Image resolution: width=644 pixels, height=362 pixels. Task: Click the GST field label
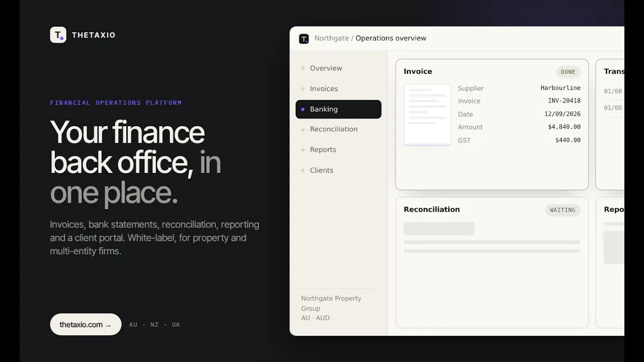point(464,140)
